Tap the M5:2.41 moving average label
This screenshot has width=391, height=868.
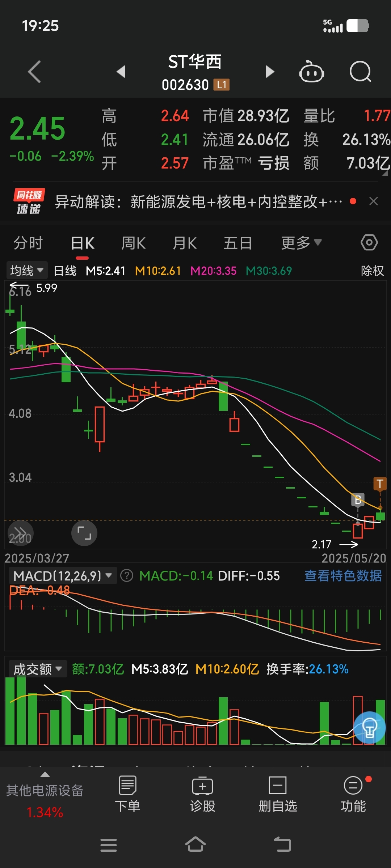tap(105, 271)
